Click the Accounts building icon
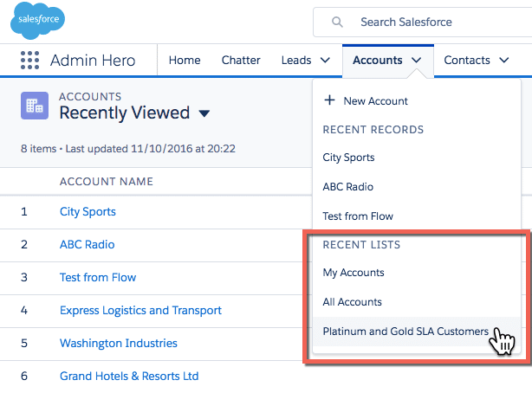 [x=35, y=106]
